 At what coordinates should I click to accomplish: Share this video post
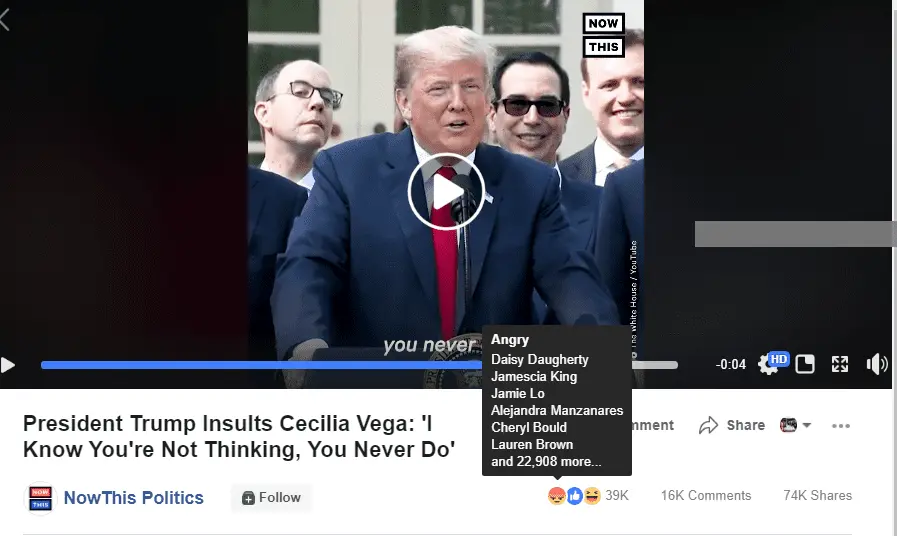click(x=732, y=425)
